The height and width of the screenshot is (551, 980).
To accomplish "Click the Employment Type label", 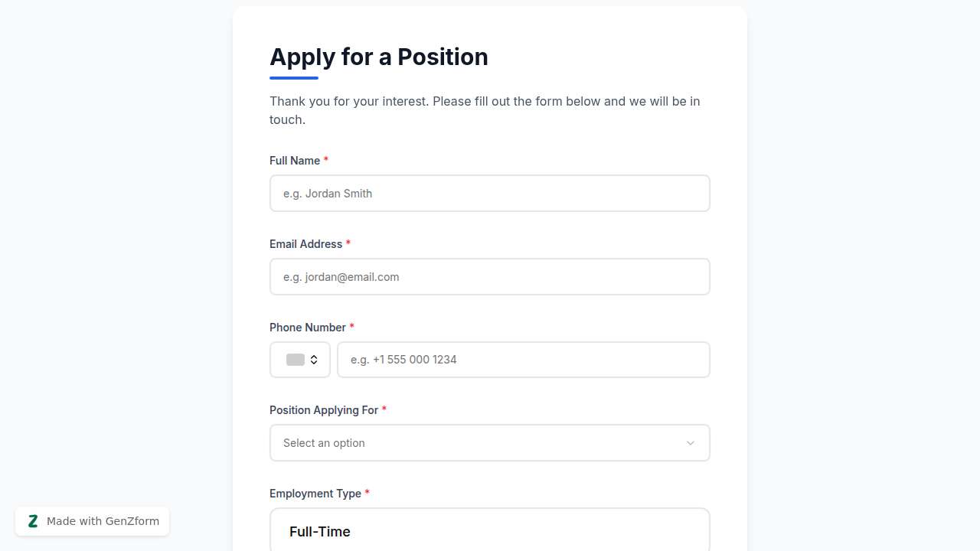I will [x=315, y=494].
